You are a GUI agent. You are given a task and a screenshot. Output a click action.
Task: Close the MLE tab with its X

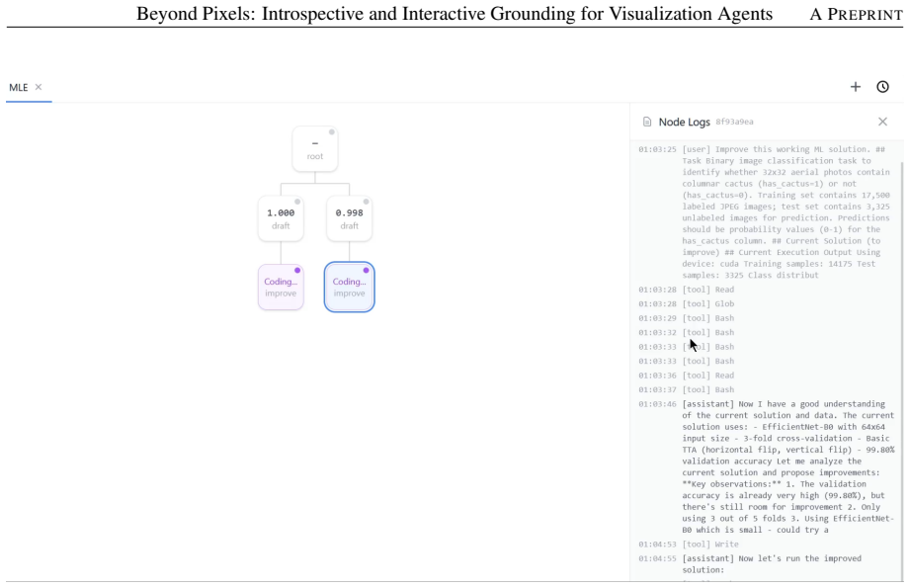(39, 87)
